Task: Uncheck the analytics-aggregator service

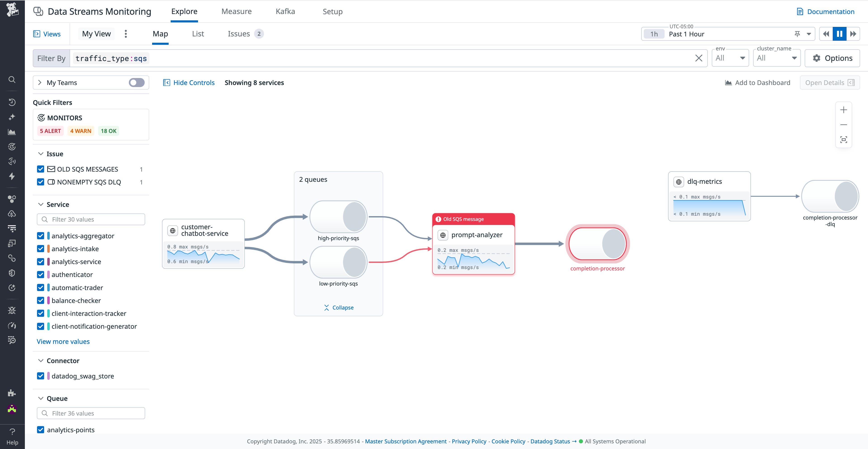Action: (40, 236)
